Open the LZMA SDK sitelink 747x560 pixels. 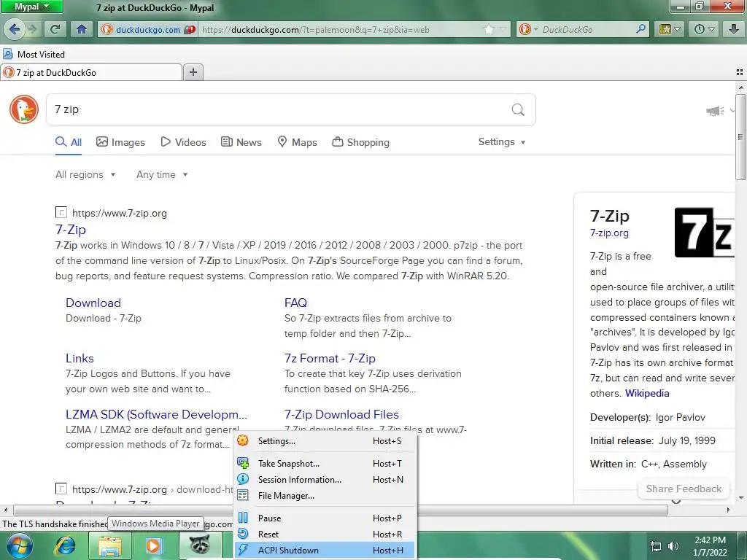coord(156,414)
